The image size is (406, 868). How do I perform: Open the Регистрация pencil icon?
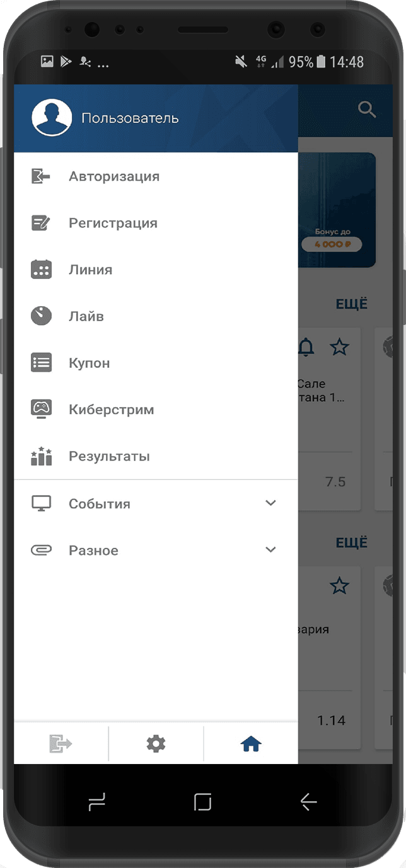click(41, 223)
